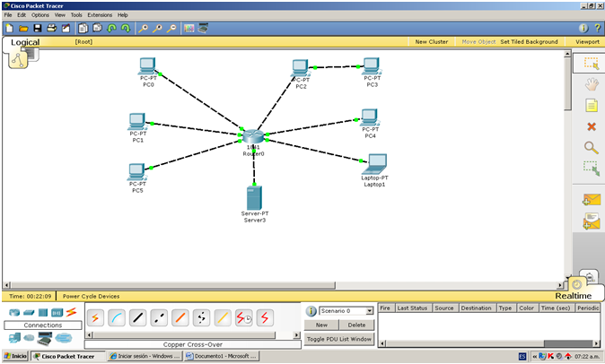Select the Inspect magnifier tool
605x364 pixels.
592,148
